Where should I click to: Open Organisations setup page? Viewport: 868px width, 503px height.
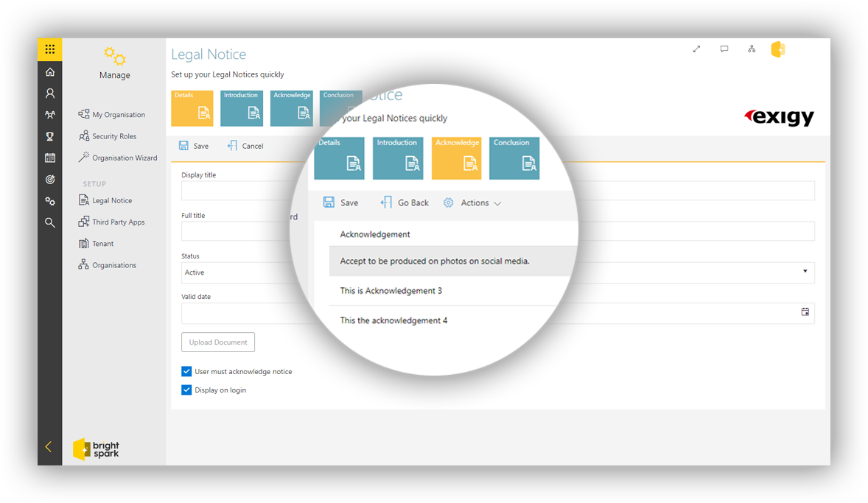coord(107,265)
